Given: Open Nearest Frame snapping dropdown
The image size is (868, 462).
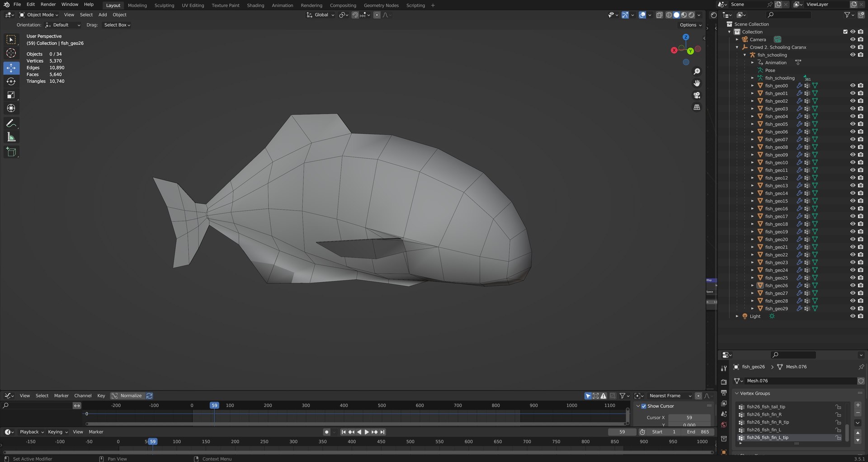Looking at the screenshot, I should (670, 396).
